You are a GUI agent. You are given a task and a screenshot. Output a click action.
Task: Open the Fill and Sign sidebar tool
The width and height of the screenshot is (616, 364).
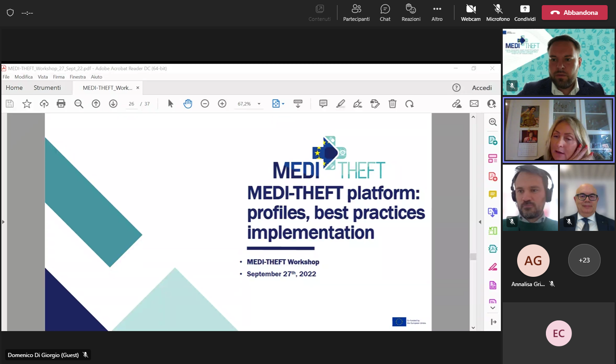[493, 267]
